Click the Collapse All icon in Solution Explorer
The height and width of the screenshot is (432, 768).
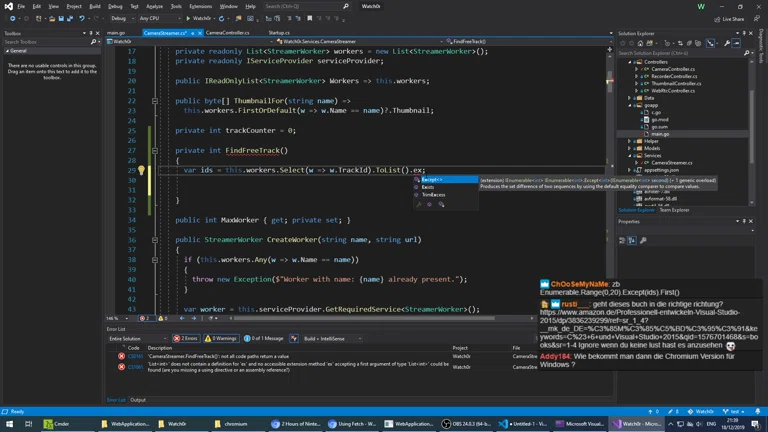pos(689,43)
